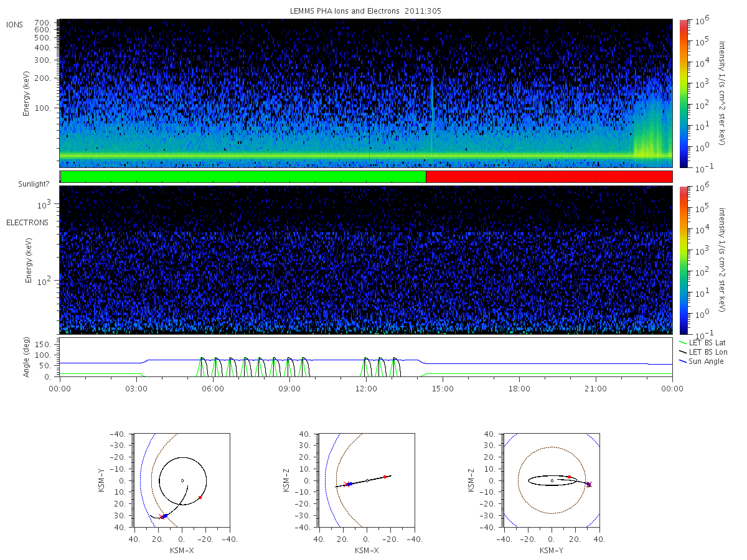Screen dimensions: 747x560
Task: Click the red X marker in KSM-Y/KSM-Z plot
Action: tap(589, 484)
